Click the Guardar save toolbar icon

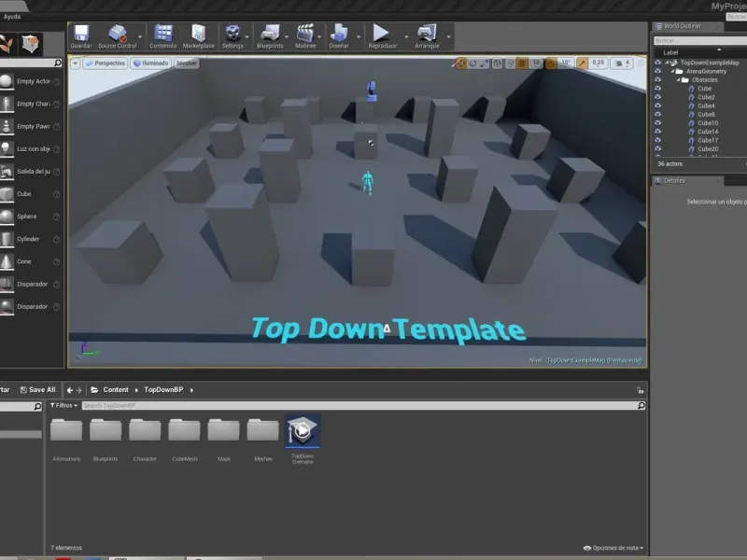[x=81, y=36]
